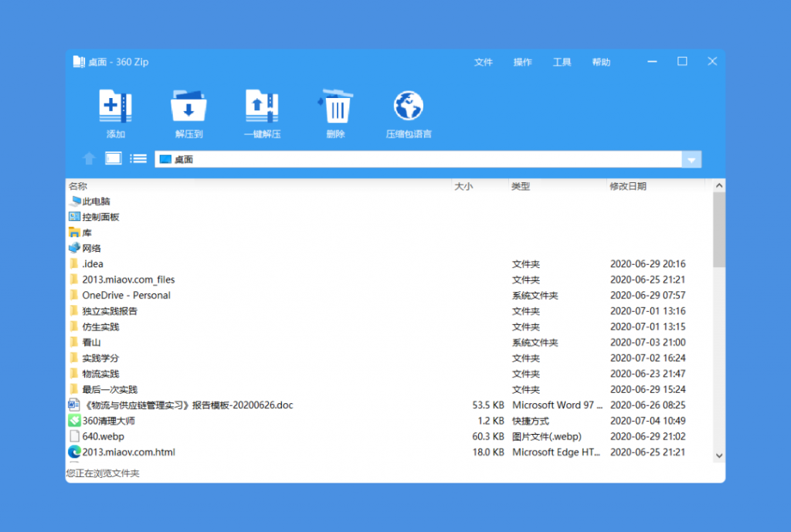Select the 看山 folder name
The height and width of the screenshot is (532, 791).
tap(91, 342)
